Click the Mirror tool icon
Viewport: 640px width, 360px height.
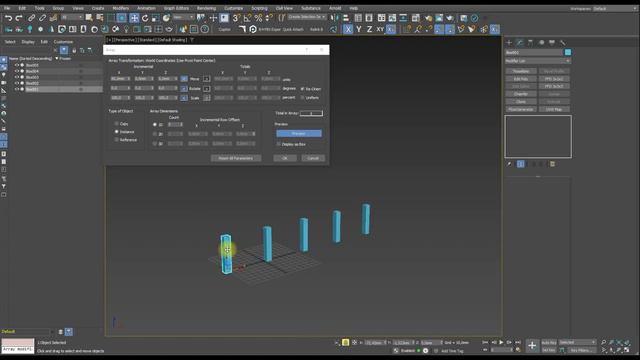(x=335, y=18)
